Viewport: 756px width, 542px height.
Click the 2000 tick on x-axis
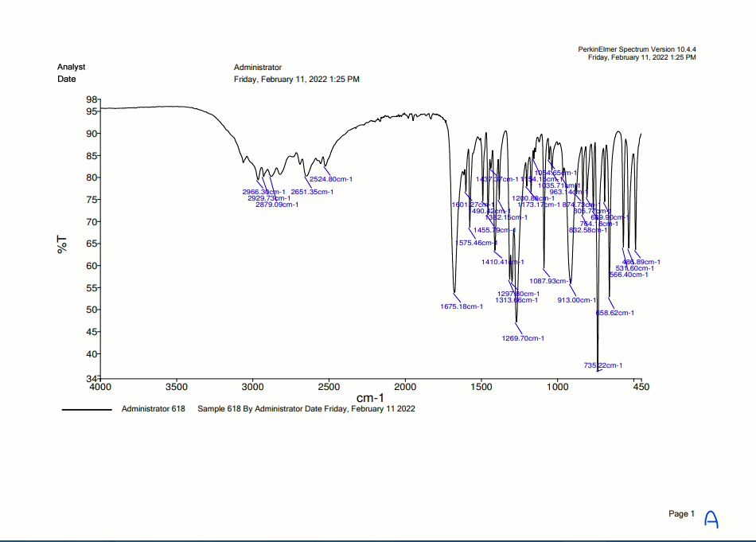click(x=405, y=387)
